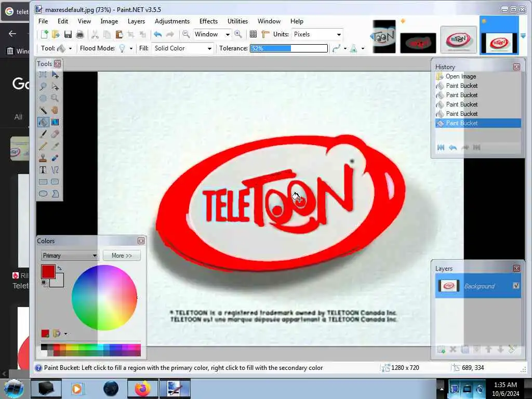
Task: Open the Adjustments menu
Action: [172, 21]
